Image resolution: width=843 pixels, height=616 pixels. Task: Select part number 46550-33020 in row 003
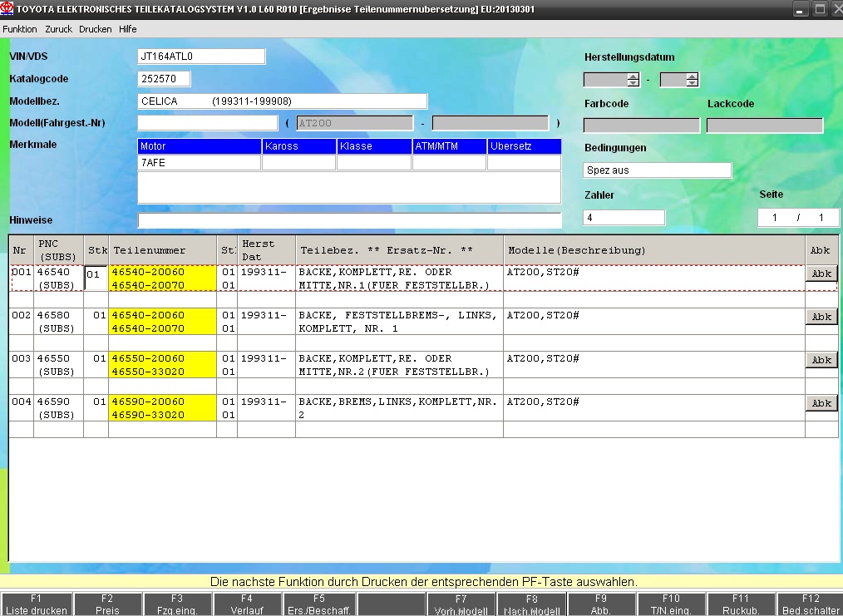pos(148,372)
